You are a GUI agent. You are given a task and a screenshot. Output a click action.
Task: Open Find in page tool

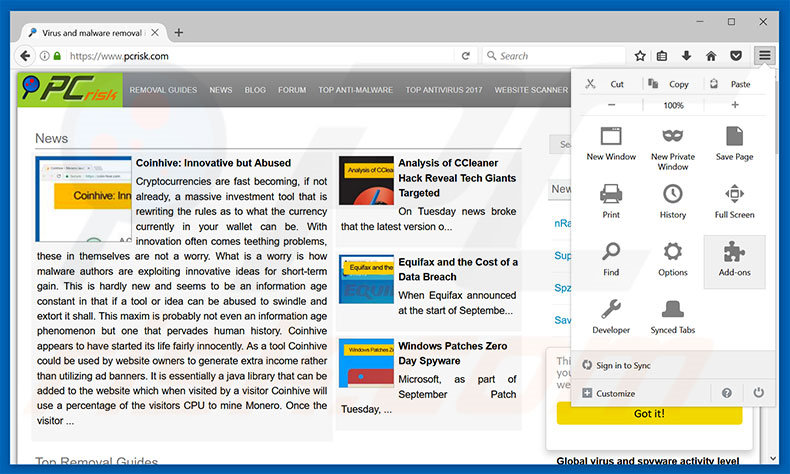(x=611, y=259)
